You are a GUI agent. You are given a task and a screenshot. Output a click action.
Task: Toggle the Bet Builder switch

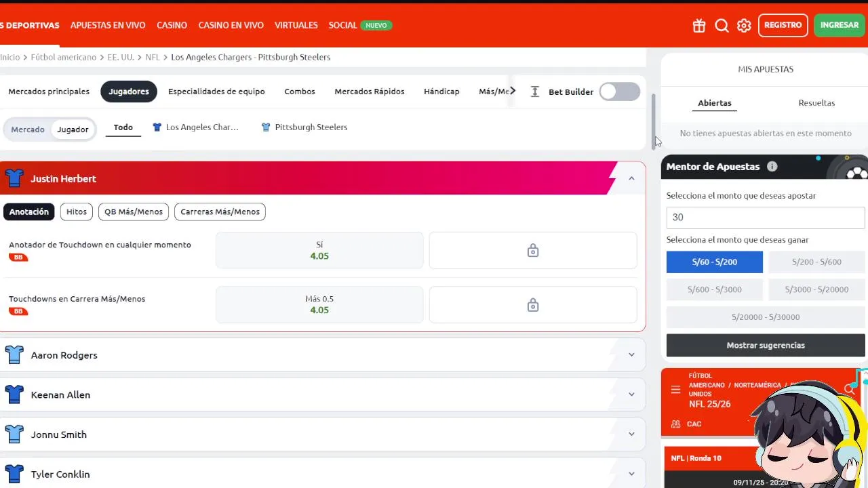(620, 91)
